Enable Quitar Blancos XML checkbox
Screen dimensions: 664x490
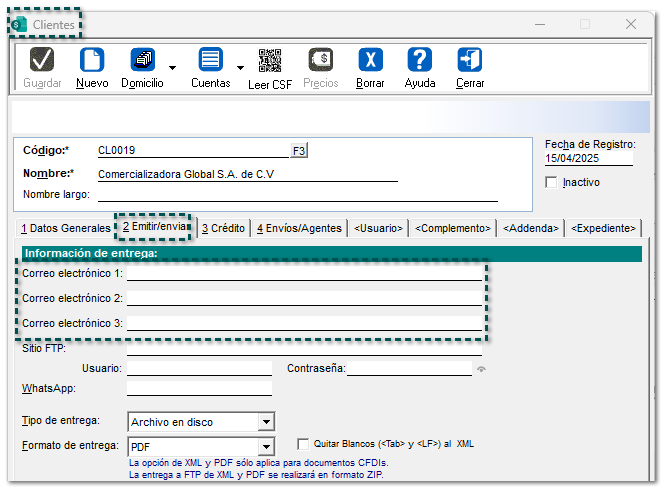304,444
